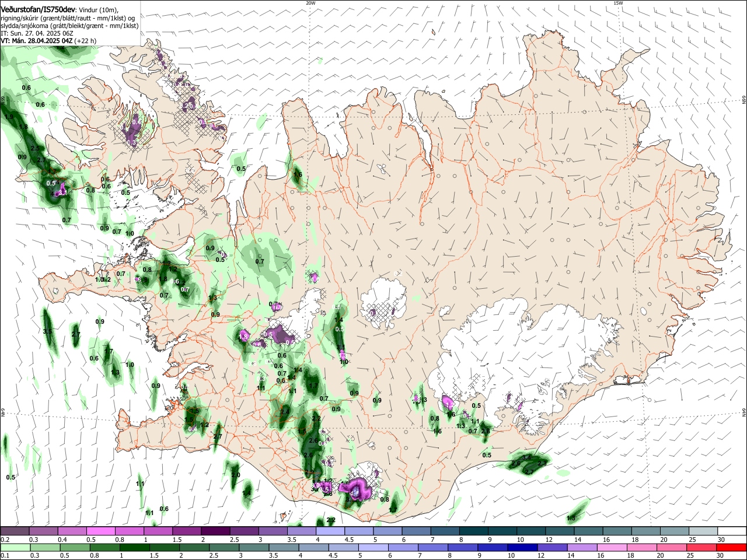Click the Veðurstofan/IS750dev title text
The image size is (747, 560).
(38, 9)
